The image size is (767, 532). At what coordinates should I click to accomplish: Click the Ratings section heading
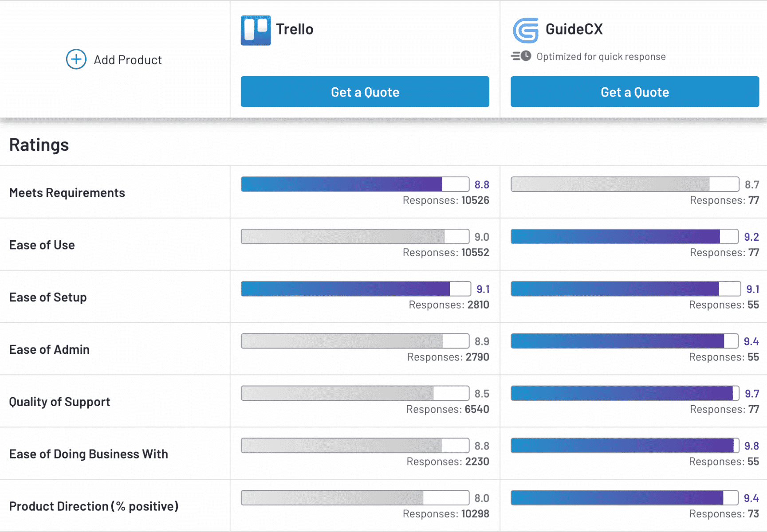pyautogui.click(x=39, y=145)
